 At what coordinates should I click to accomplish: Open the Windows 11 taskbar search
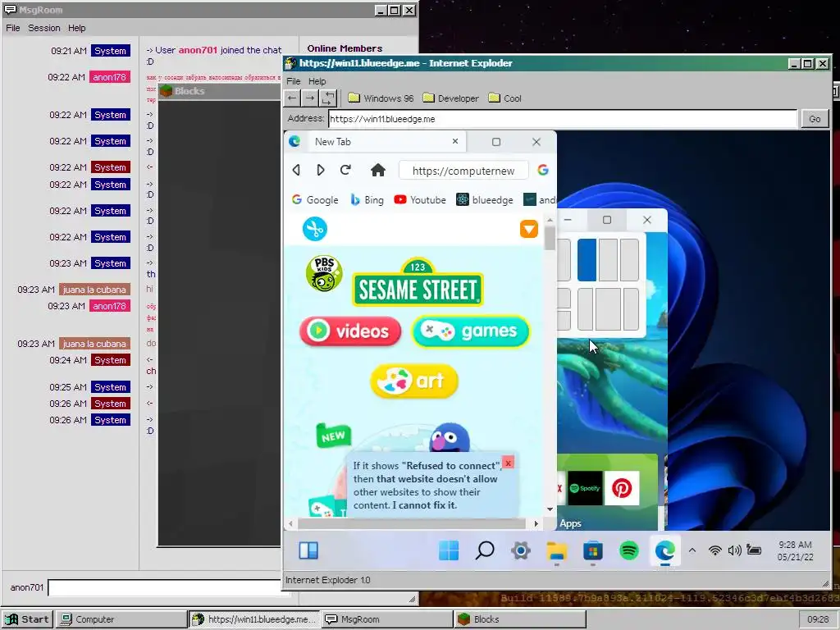485,550
